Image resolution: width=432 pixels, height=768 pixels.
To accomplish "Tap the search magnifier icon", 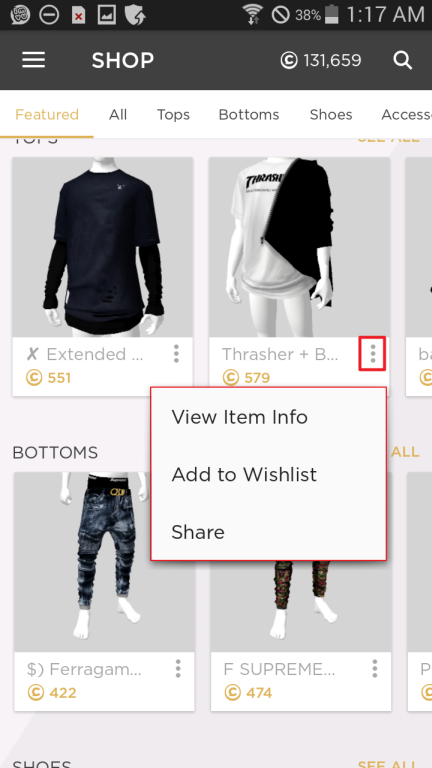I will [403, 60].
